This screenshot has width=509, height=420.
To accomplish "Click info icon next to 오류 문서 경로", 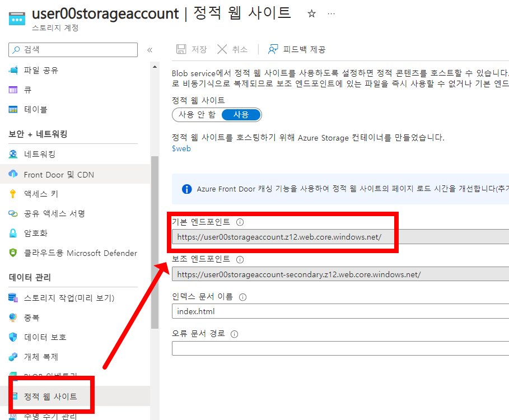I will coord(235,334).
